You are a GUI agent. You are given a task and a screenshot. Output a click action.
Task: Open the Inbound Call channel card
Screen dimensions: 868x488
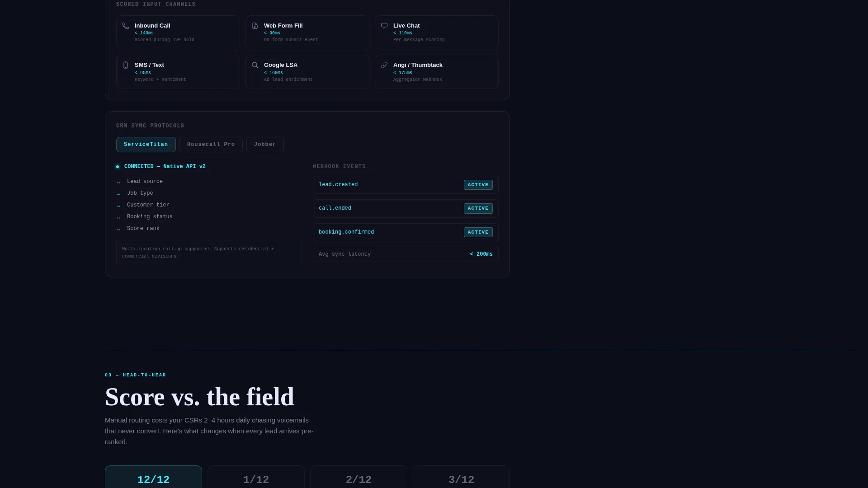coord(178,32)
